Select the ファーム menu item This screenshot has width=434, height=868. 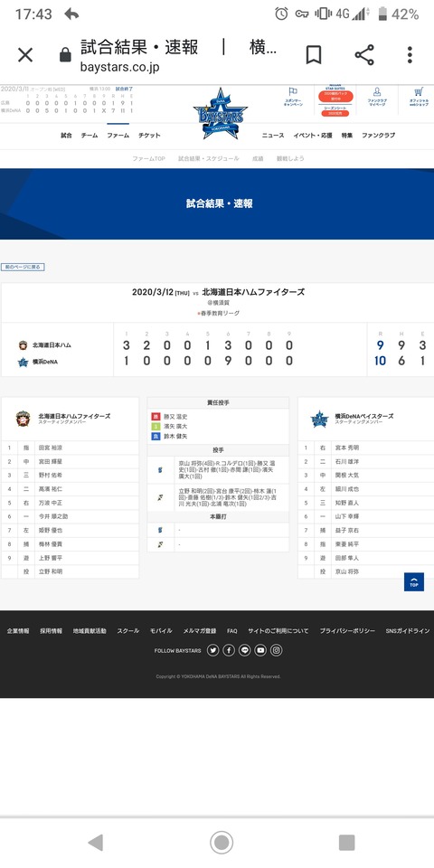tap(118, 135)
